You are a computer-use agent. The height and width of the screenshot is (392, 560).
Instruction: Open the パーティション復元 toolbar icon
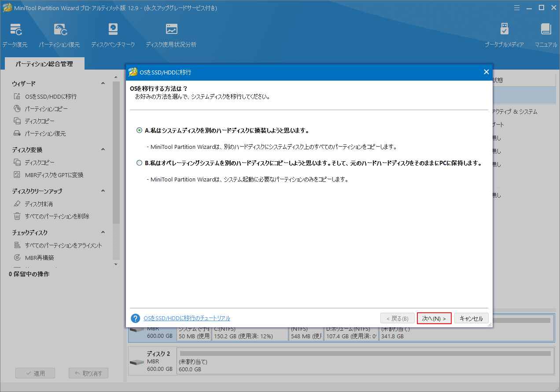point(59,35)
